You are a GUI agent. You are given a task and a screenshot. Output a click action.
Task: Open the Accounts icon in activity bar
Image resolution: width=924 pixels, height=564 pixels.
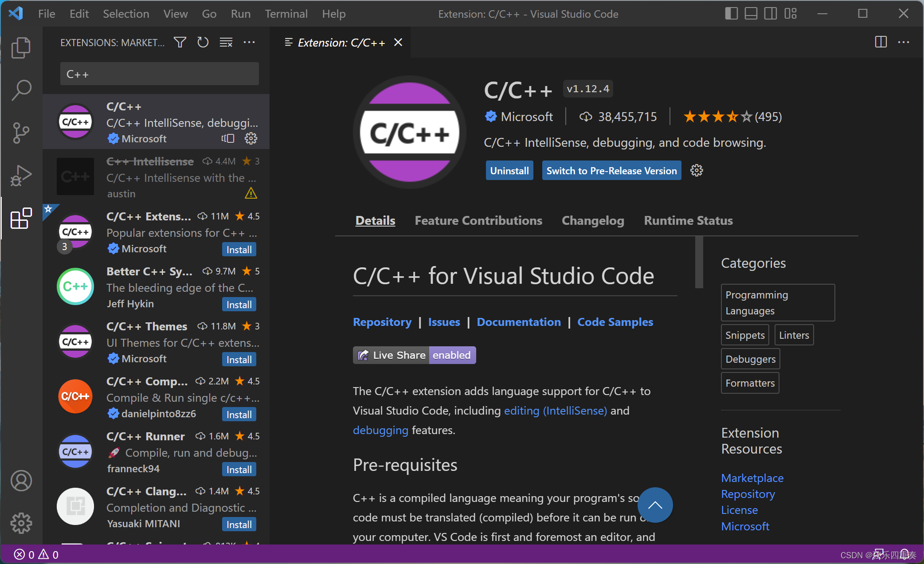click(21, 481)
